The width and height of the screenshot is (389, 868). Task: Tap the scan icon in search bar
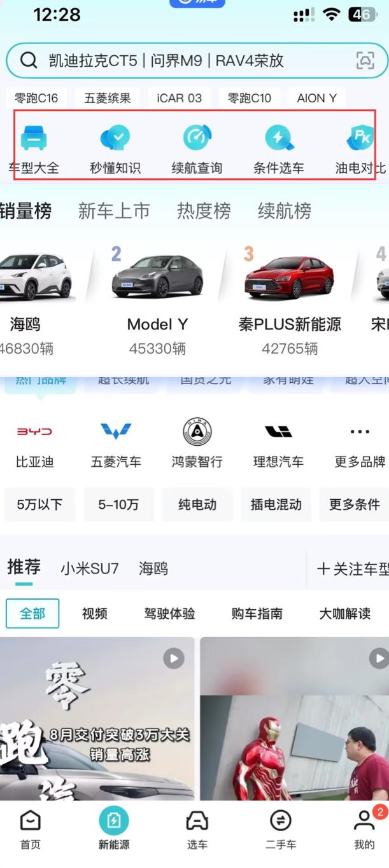pyautogui.click(x=365, y=60)
